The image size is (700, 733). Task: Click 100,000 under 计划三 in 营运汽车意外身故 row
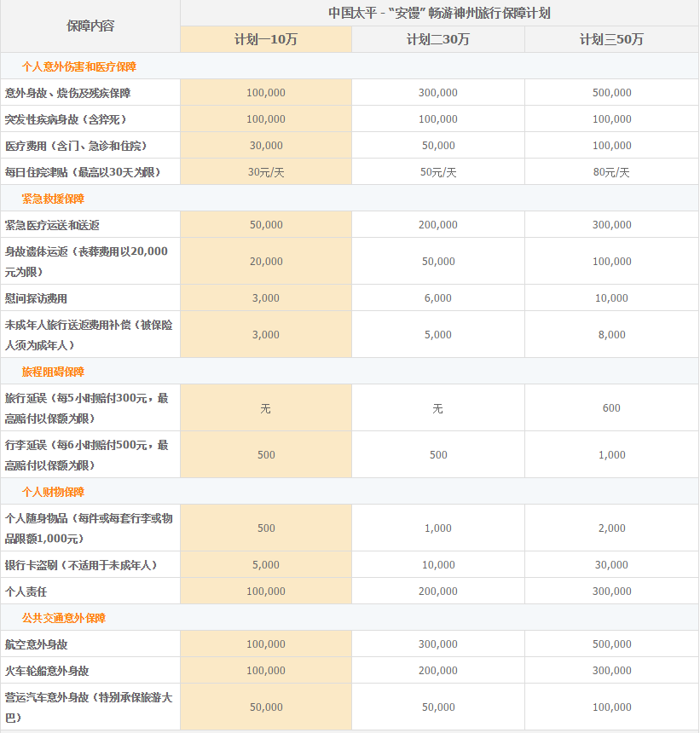pyautogui.click(x=611, y=707)
